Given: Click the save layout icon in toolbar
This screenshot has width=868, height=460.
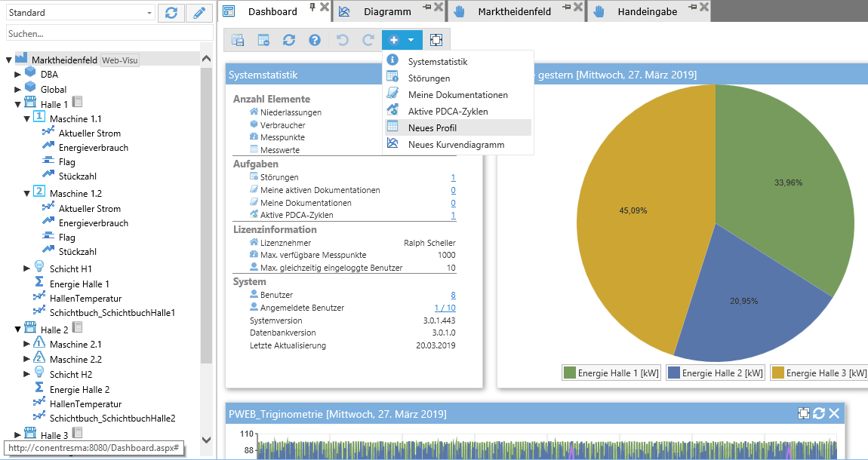Looking at the screenshot, I should (238, 40).
